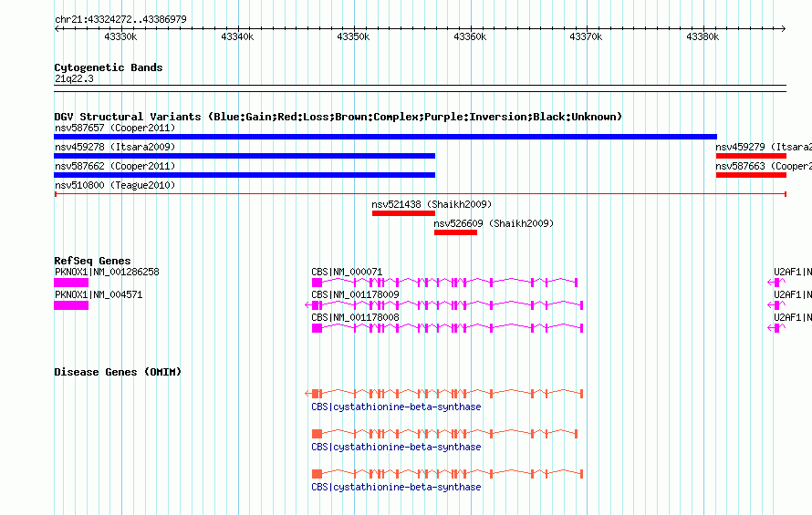This screenshot has width=812, height=515.
Task: Click the PKNOX1|NM_001286258 gene label
Action: tap(107, 272)
